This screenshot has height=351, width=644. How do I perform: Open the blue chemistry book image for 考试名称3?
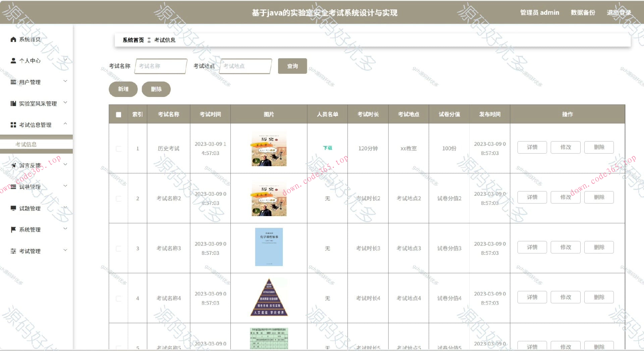coord(269,247)
